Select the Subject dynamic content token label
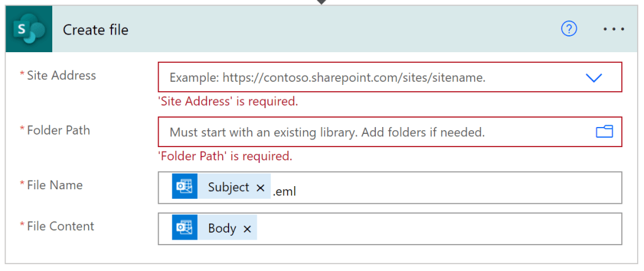Screen dimensions: 644x271 229,187
